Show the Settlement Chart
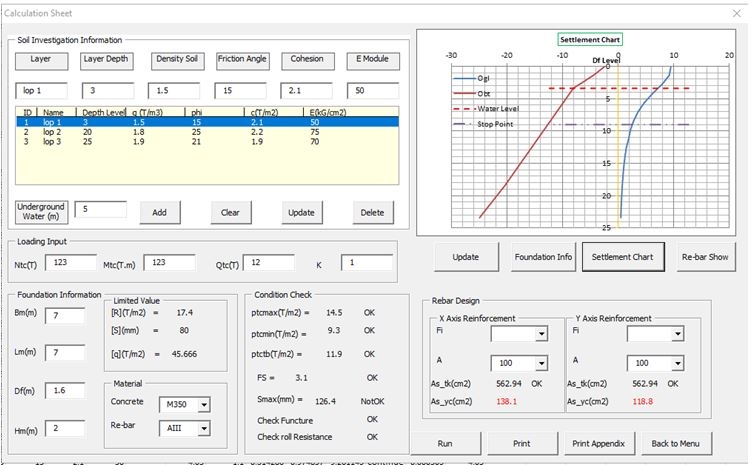Image resolution: width=751 pixels, height=465 pixels. [623, 257]
